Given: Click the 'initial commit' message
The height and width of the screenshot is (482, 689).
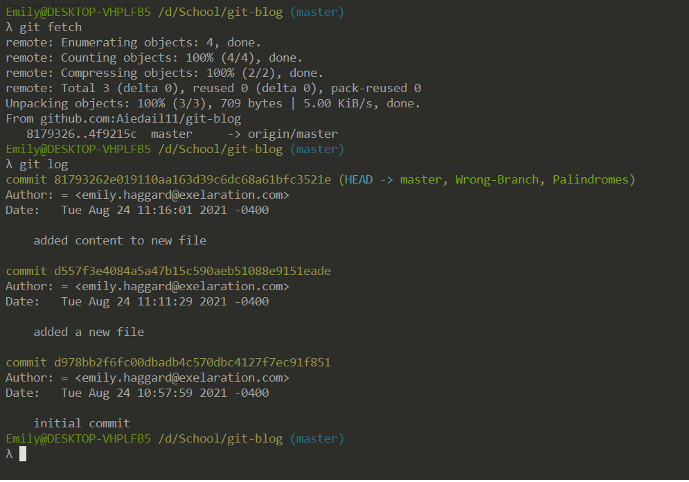Looking at the screenshot, I should (82, 424).
